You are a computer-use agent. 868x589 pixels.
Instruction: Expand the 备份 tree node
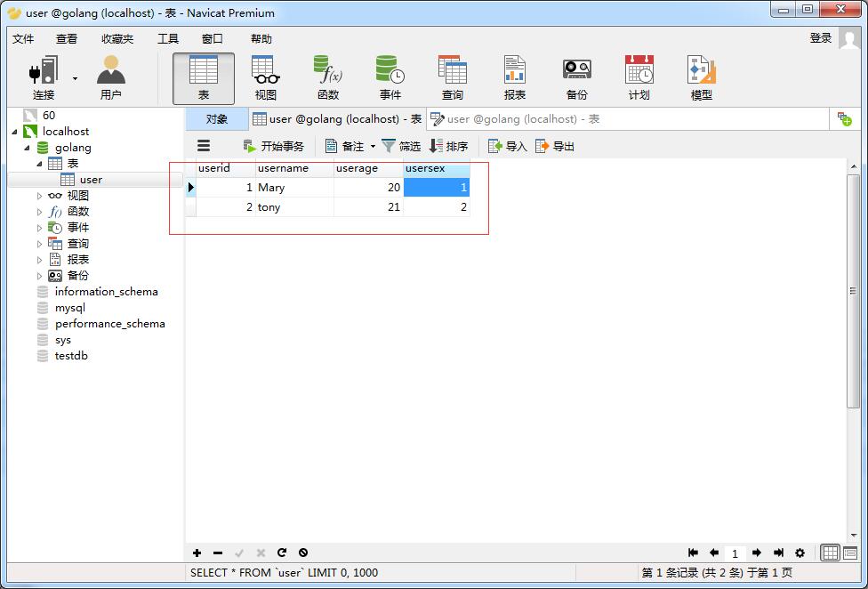coord(39,276)
